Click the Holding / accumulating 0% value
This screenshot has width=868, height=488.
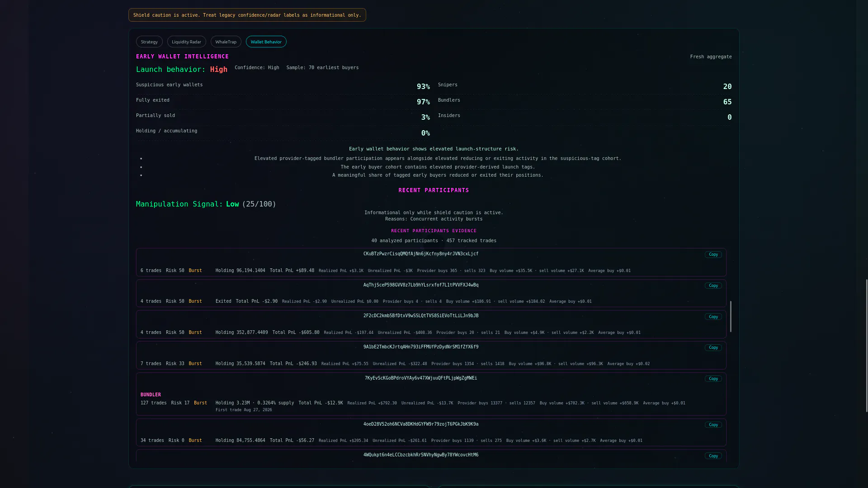coord(425,133)
